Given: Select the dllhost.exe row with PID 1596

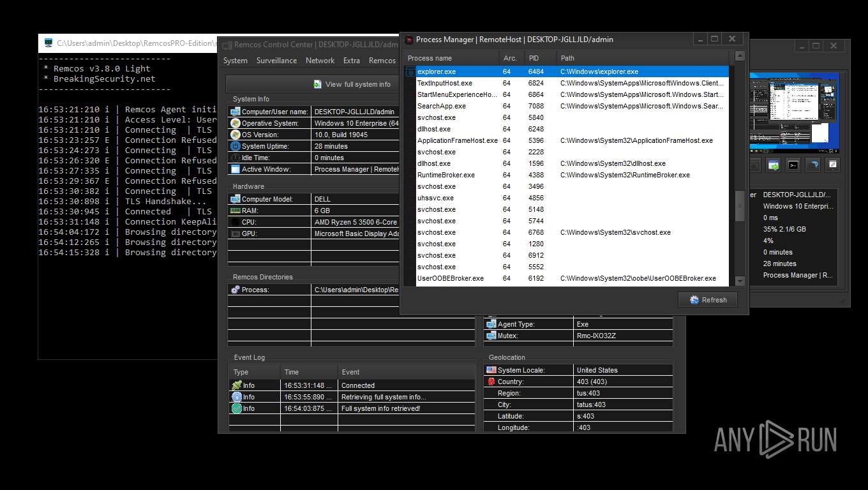Looking at the screenshot, I should click(x=566, y=163).
